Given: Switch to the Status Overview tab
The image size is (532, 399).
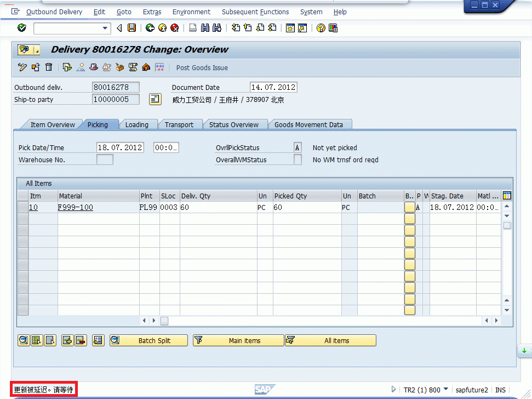Looking at the screenshot, I should click(x=234, y=124).
